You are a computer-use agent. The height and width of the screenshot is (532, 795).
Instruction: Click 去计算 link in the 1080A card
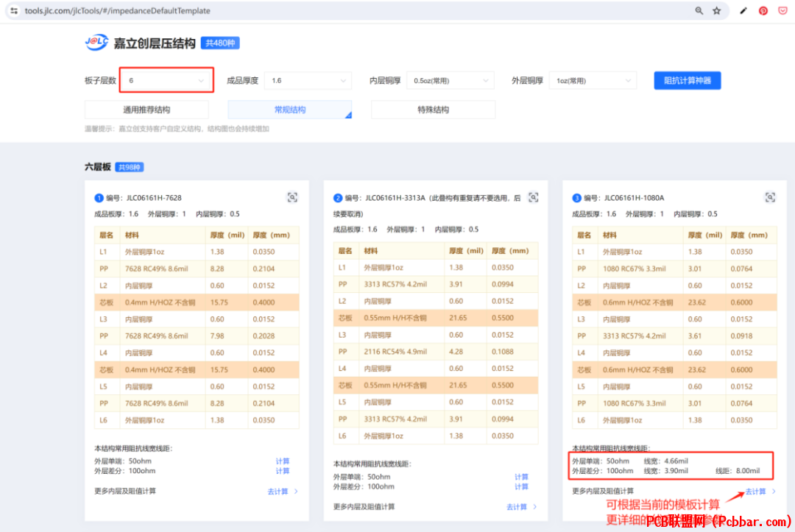760,492
